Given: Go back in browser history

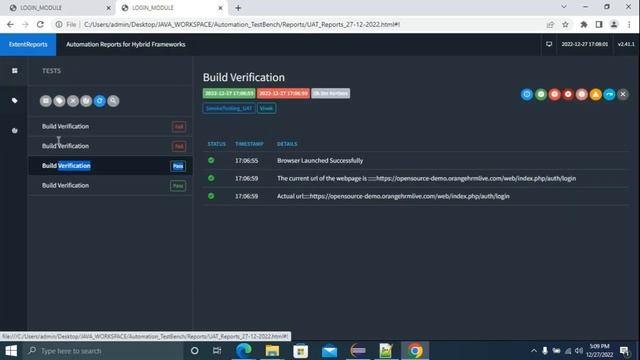Looking at the screenshot, I should point(10,24).
